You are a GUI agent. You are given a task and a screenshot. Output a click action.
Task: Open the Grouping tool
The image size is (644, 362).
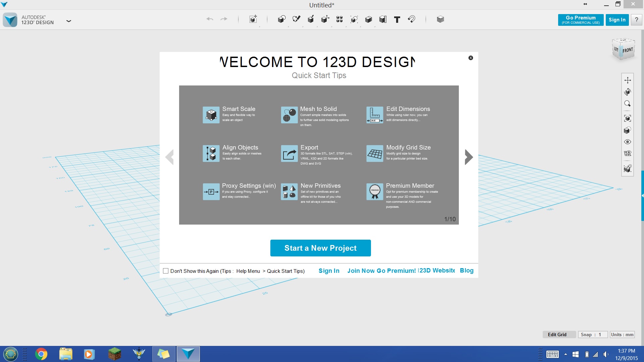click(x=354, y=19)
